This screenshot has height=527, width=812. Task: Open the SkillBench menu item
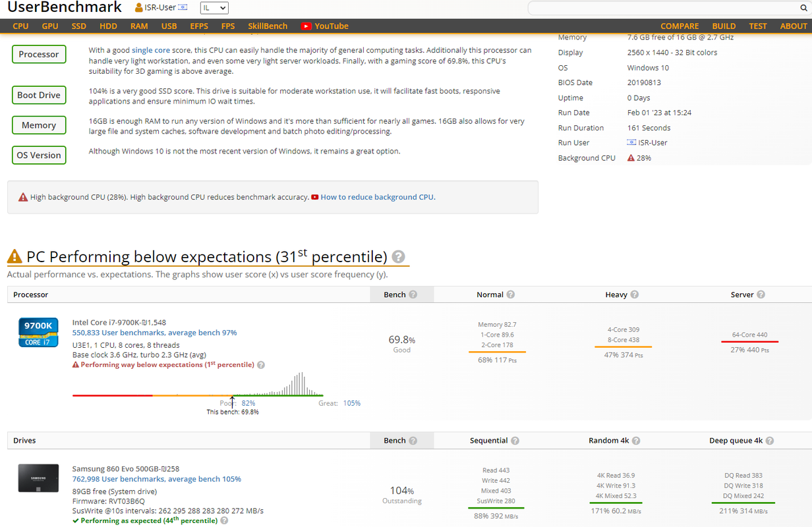pyautogui.click(x=268, y=26)
